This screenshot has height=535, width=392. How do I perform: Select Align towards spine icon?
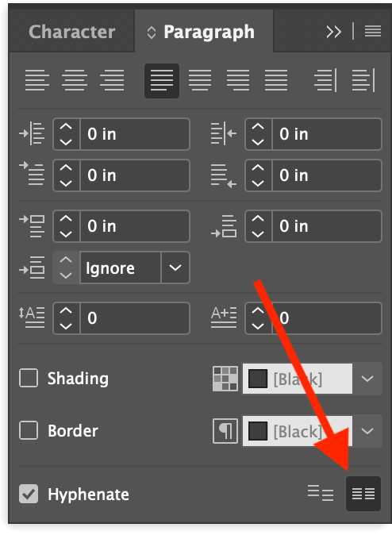325,80
